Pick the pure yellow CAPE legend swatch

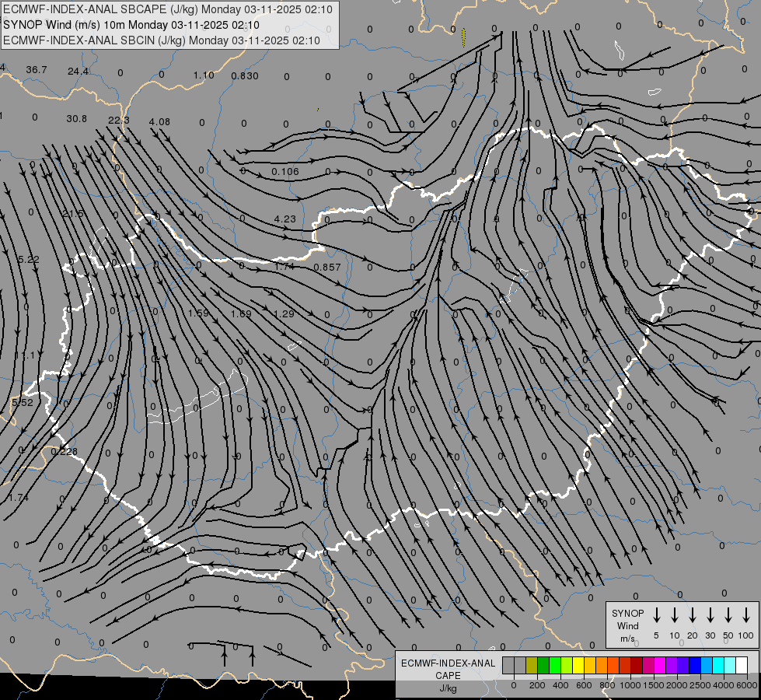pyautogui.click(x=578, y=665)
